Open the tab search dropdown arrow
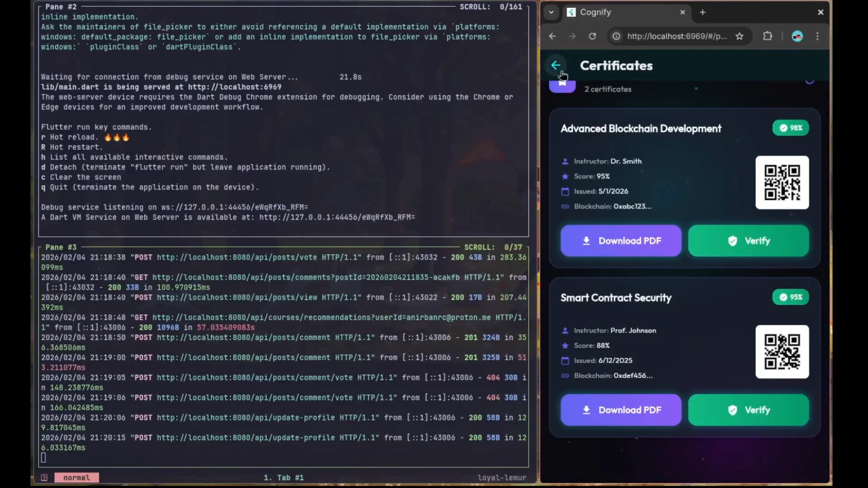 pos(551,12)
